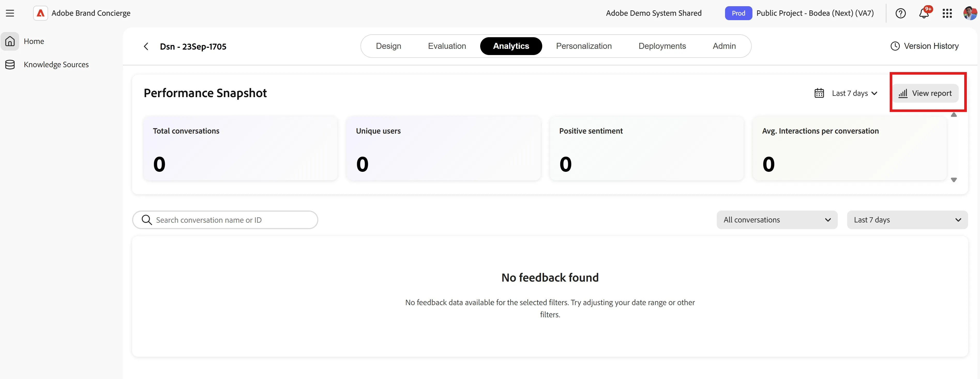Switch to the Evaluation tab
Viewport: 980px width, 379px height.
[447, 46]
